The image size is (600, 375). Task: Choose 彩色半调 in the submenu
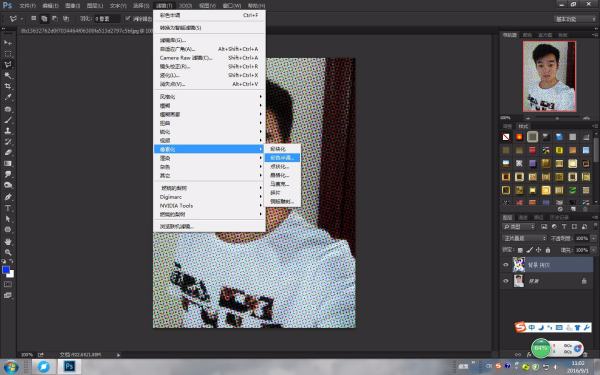pos(282,158)
